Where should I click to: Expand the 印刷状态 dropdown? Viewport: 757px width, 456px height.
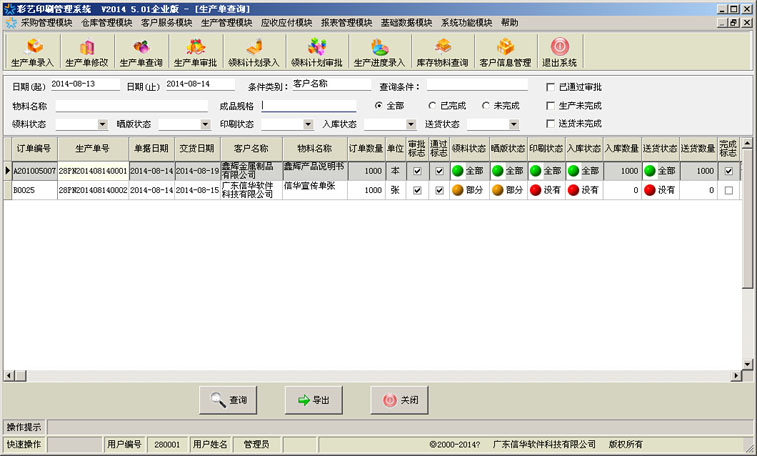point(308,124)
